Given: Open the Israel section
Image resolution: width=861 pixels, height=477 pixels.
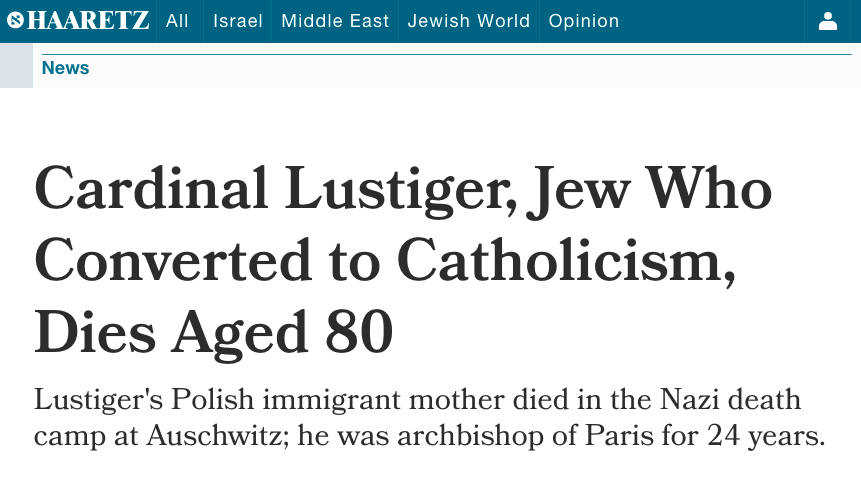Looking at the screenshot, I should coord(237,21).
